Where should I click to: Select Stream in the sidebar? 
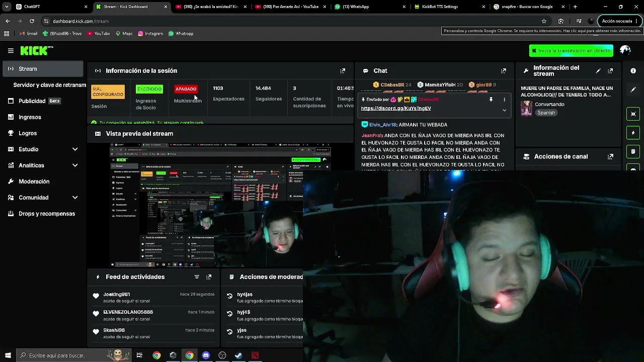(43, 69)
